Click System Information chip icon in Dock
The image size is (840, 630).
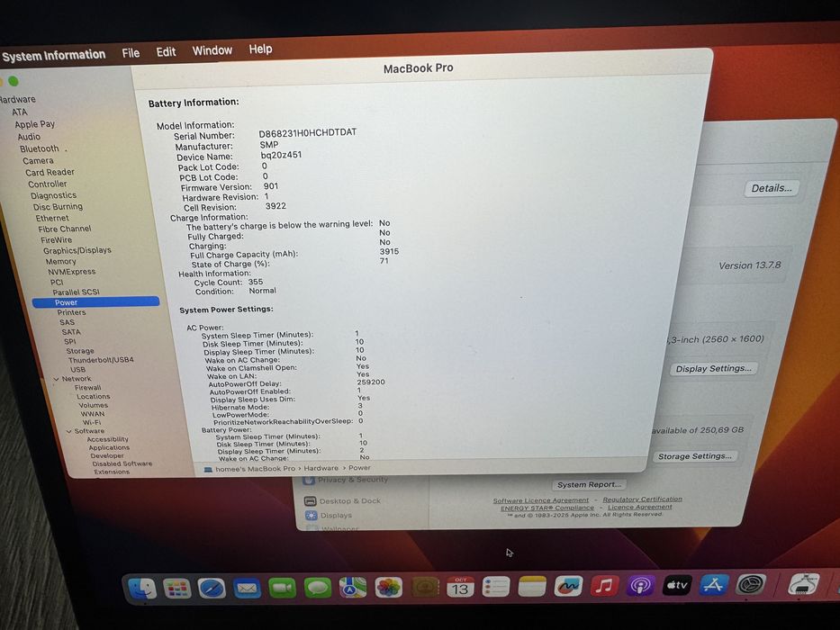tap(803, 583)
